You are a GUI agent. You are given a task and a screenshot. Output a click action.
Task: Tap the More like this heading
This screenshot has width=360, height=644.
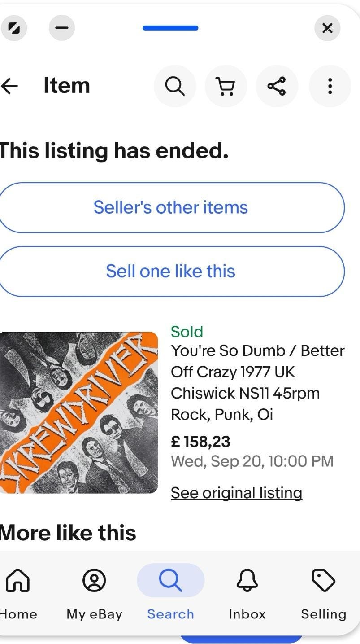coord(68,533)
